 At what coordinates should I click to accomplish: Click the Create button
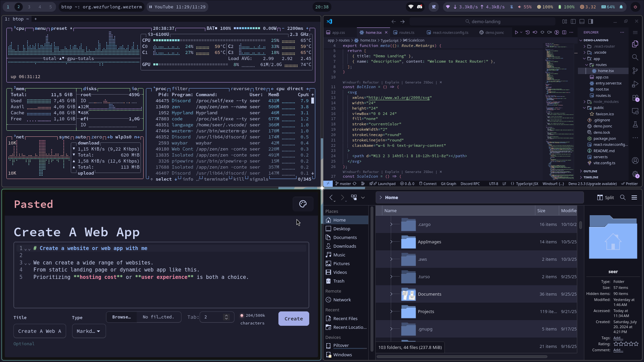point(293,318)
